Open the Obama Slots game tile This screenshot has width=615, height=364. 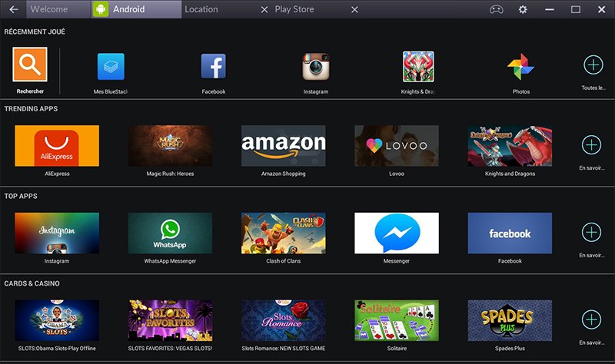tap(57, 320)
